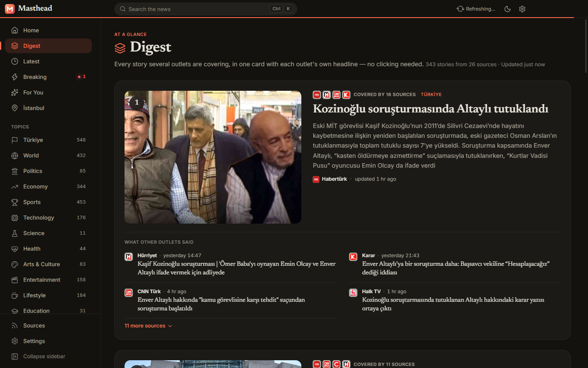Open Sources RSS item in sidebar
This screenshot has height=368, width=588.
(x=48, y=325)
